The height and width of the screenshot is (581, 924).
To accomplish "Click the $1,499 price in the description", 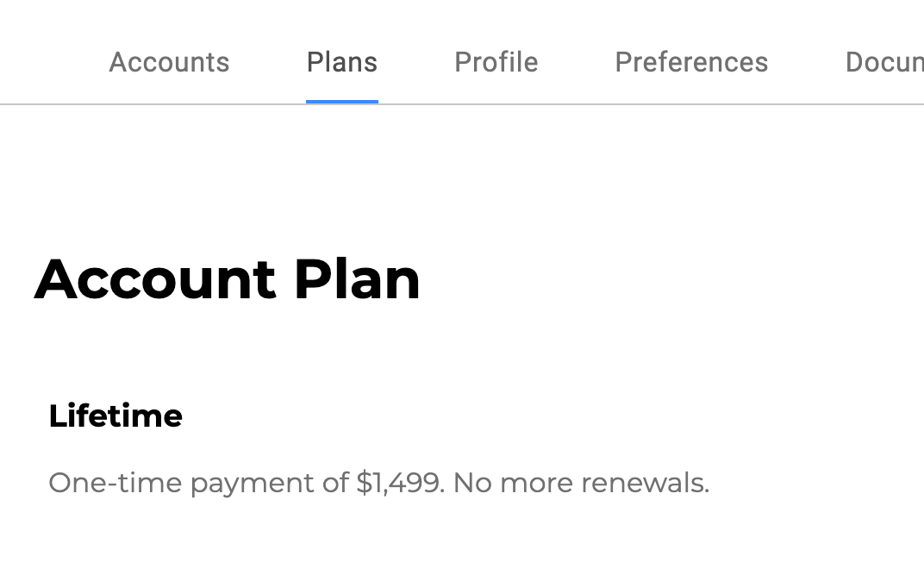I will 399,483.
